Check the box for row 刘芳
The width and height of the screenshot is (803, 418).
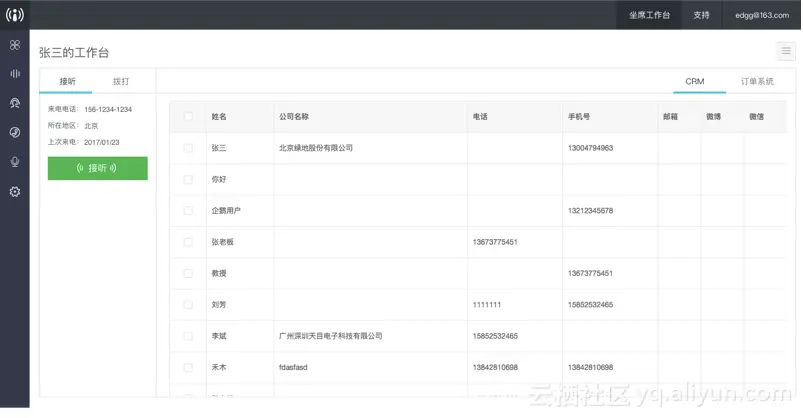(x=188, y=305)
